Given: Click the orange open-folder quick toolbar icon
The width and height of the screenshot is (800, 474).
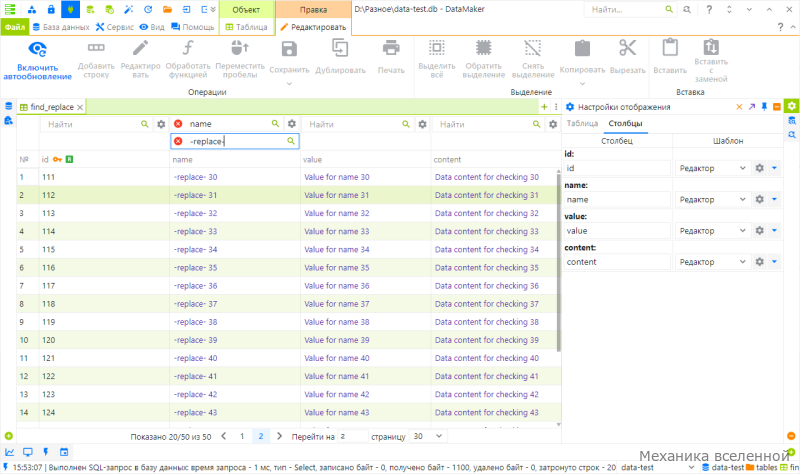Looking at the screenshot, I should point(167,9).
